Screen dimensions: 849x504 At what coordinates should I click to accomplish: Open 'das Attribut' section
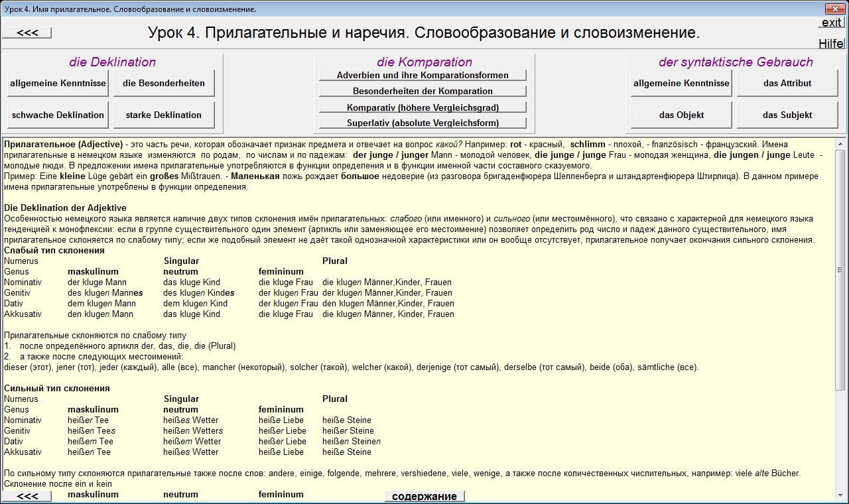787,84
